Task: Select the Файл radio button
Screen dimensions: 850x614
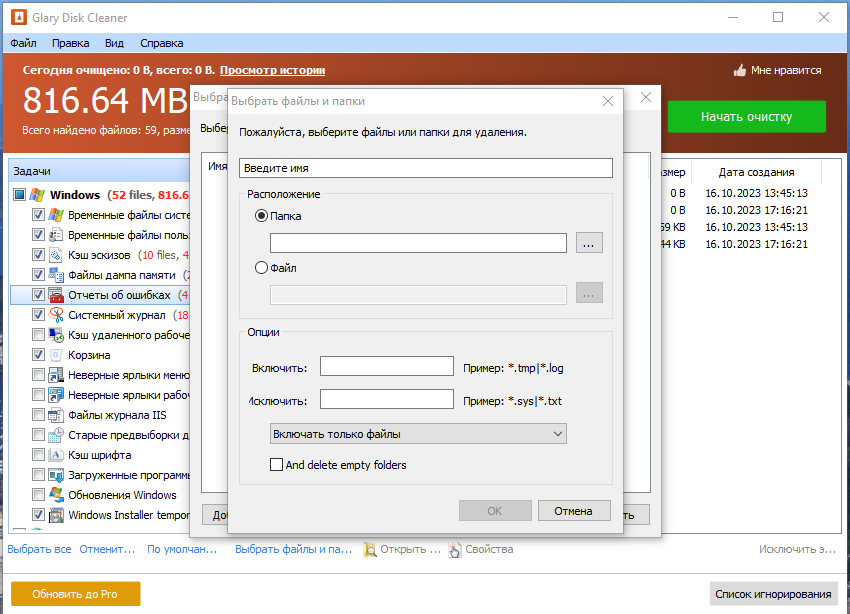Action: pos(261,268)
